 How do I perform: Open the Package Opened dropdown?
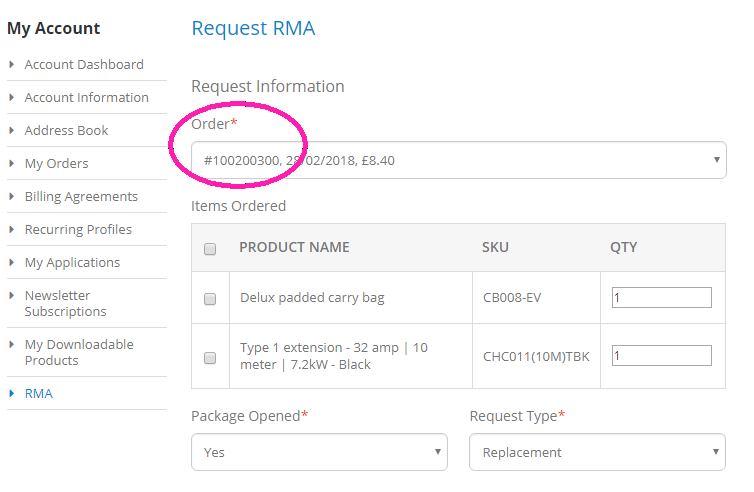[319, 452]
